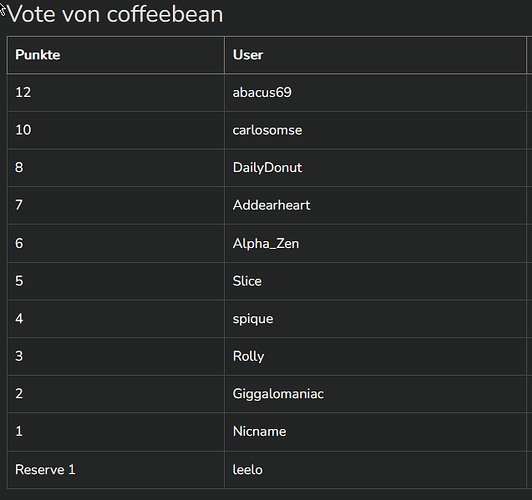The image size is (532, 500).
Task: Click the user name carlosomse
Action: (267, 130)
